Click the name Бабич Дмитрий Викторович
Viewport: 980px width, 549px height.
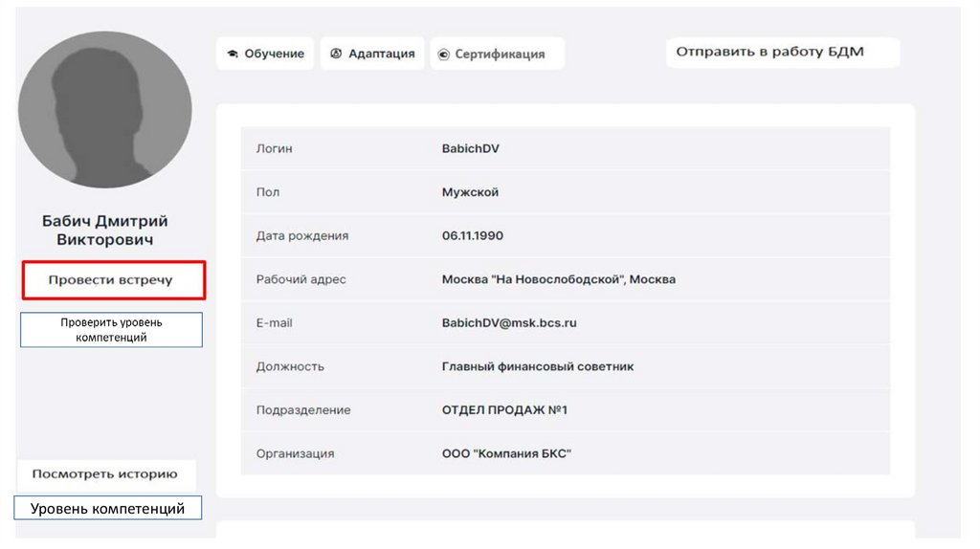point(105,231)
